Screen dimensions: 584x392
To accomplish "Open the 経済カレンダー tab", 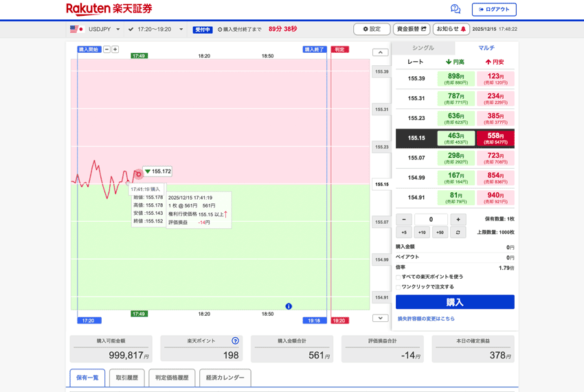I will 225,378.
